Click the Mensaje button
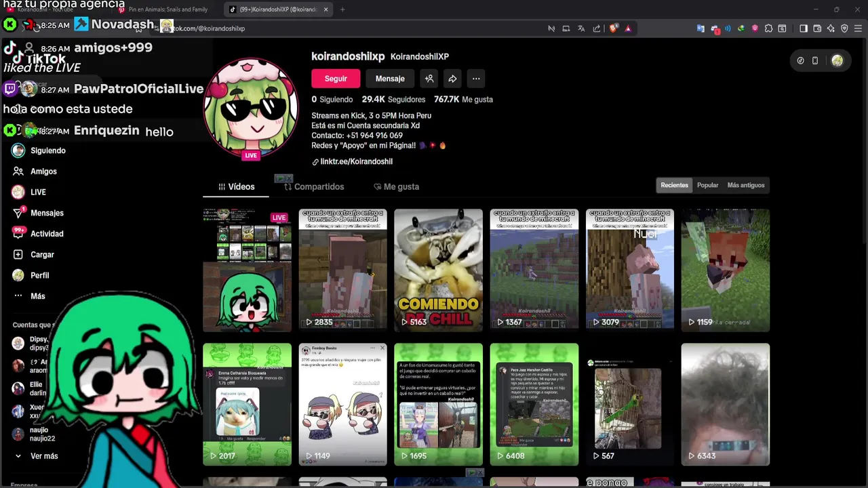 390,79
